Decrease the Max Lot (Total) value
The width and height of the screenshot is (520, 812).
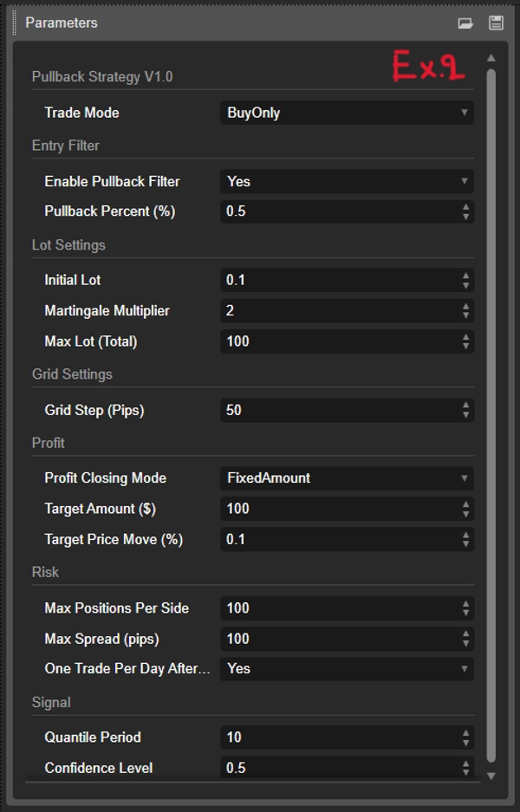[x=467, y=345]
